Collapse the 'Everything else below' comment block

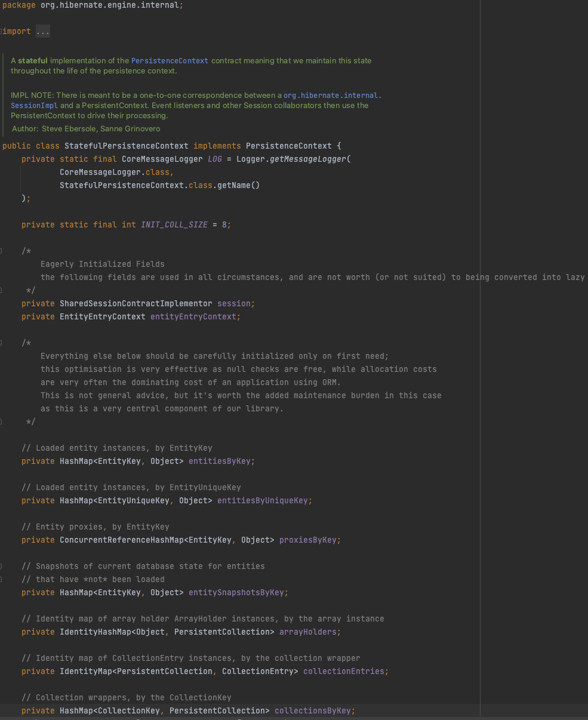pos(2,343)
